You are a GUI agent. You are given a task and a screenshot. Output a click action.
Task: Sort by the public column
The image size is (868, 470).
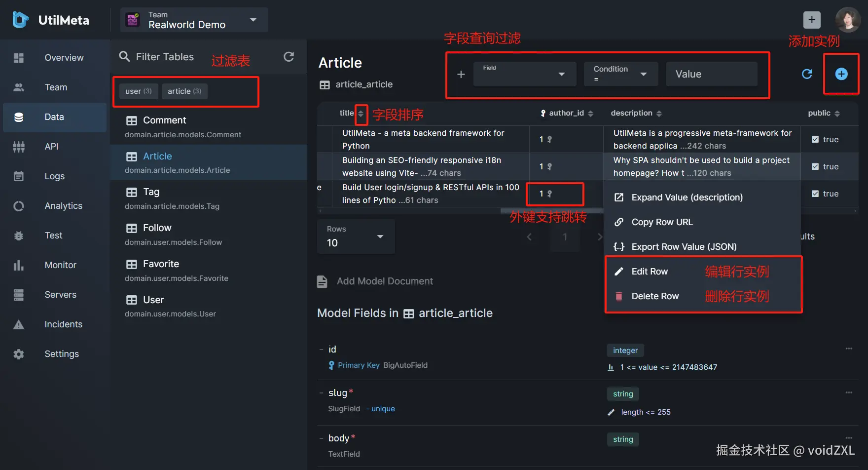pyautogui.click(x=837, y=114)
